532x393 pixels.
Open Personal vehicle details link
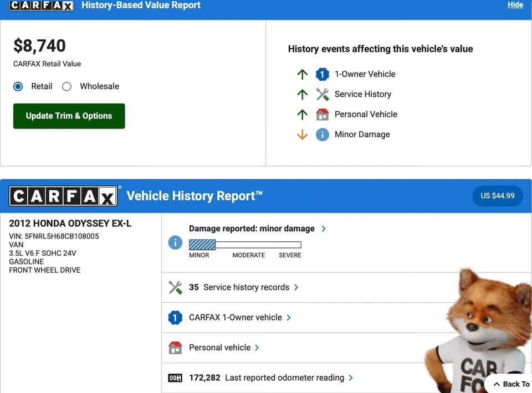pyautogui.click(x=220, y=348)
